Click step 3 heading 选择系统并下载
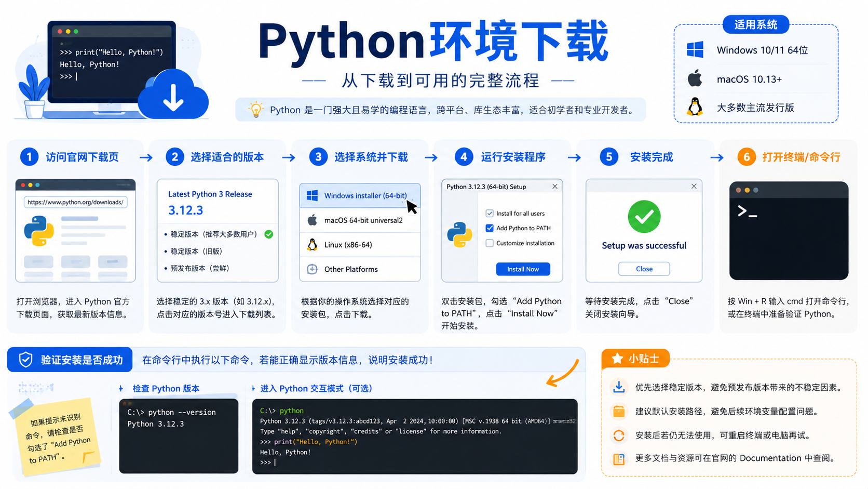 tap(371, 157)
